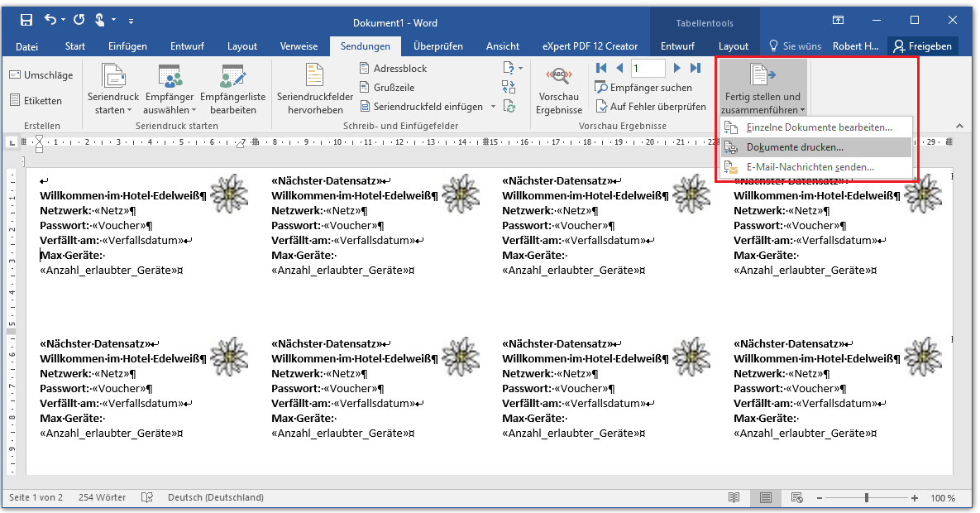This screenshot has width=980, height=513.
Task: Highlight merge fields with Seriendruckfelder hervorheben
Action: click(314, 89)
